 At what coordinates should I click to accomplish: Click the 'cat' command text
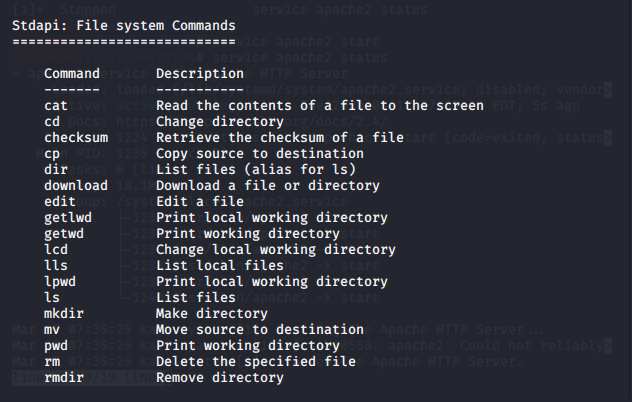coord(56,106)
